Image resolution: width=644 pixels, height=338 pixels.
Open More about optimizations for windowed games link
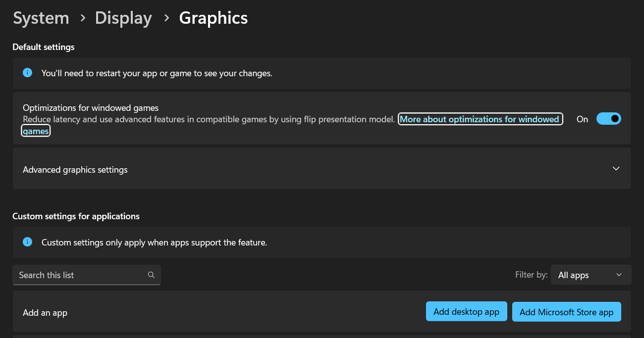click(x=479, y=119)
